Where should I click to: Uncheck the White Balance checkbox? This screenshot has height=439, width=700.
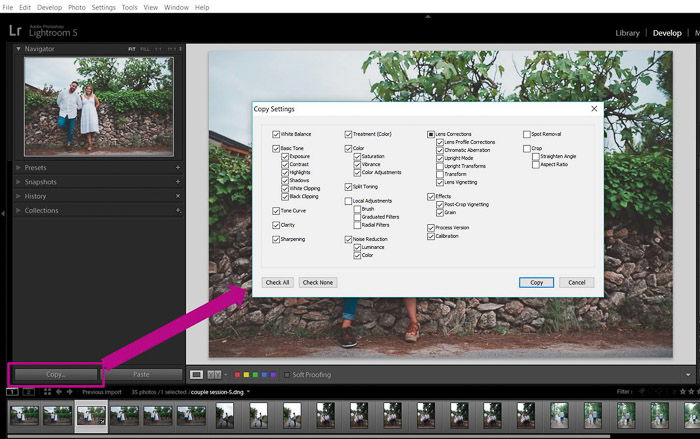[x=276, y=134]
